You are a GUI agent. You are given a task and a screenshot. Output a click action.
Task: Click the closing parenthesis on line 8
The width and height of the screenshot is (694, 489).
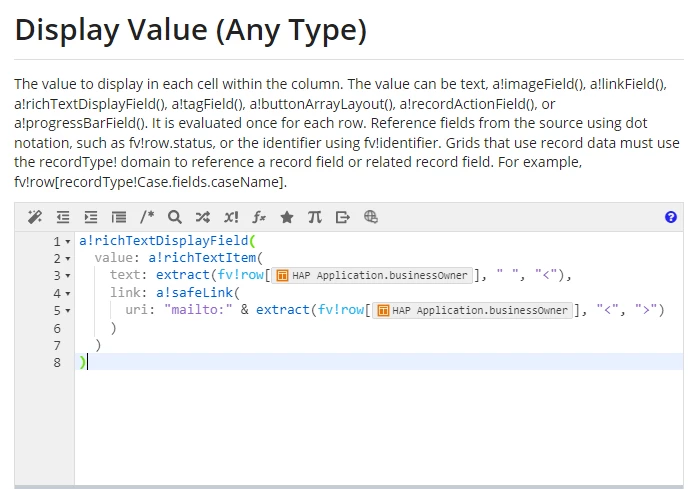point(82,362)
